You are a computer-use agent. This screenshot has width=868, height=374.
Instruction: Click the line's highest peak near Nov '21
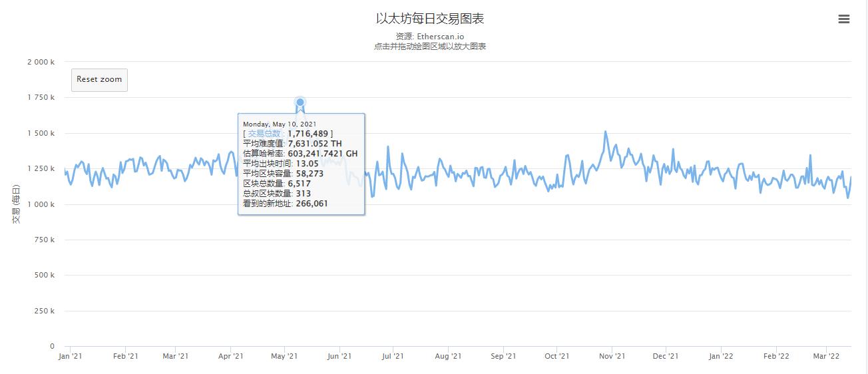pos(605,132)
